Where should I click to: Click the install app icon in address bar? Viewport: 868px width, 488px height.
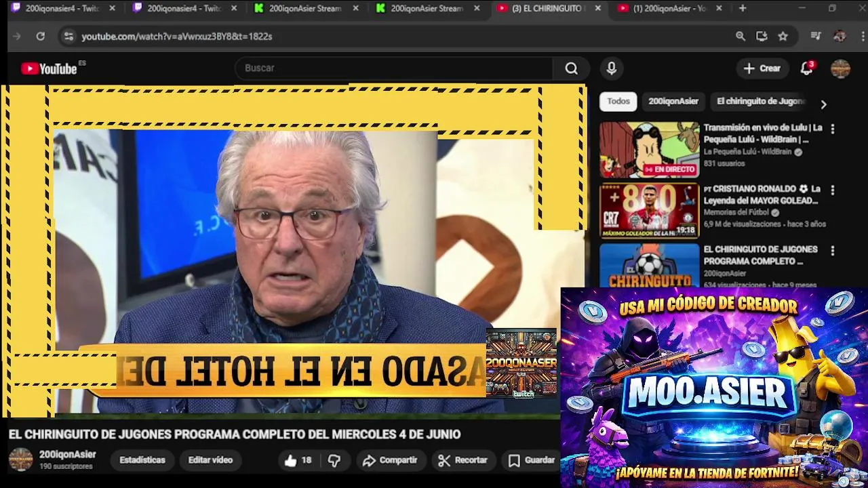coord(762,37)
